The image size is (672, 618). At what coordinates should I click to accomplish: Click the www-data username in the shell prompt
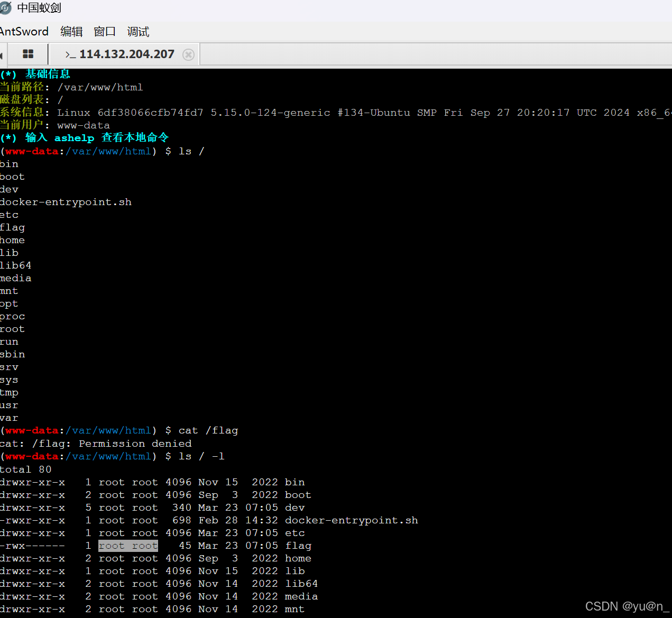point(31,151)
